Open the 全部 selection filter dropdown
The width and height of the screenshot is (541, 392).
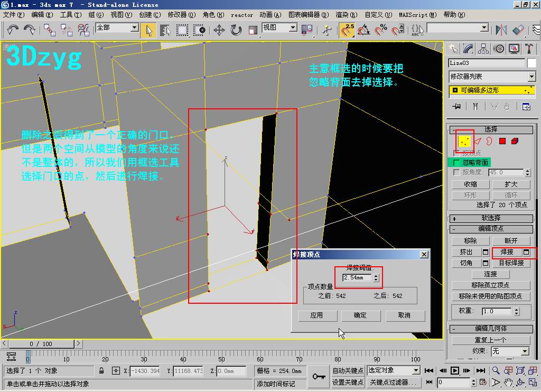pos(134,27)
